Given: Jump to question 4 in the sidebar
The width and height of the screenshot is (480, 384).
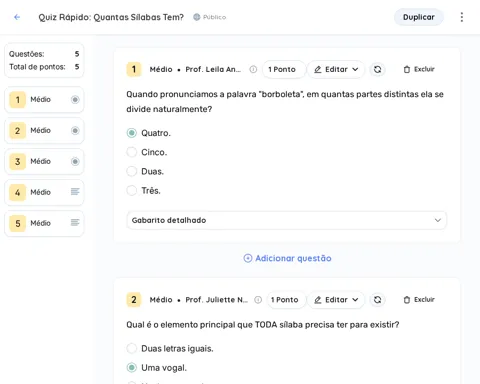Looking at the screenshot, I should (x=44, y=192).
